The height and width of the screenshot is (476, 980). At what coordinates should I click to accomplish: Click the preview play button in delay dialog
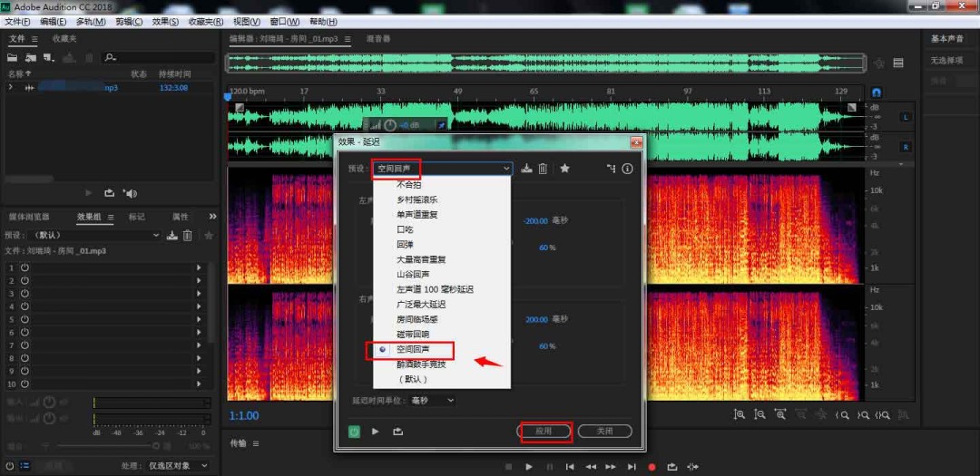point(376,432)
